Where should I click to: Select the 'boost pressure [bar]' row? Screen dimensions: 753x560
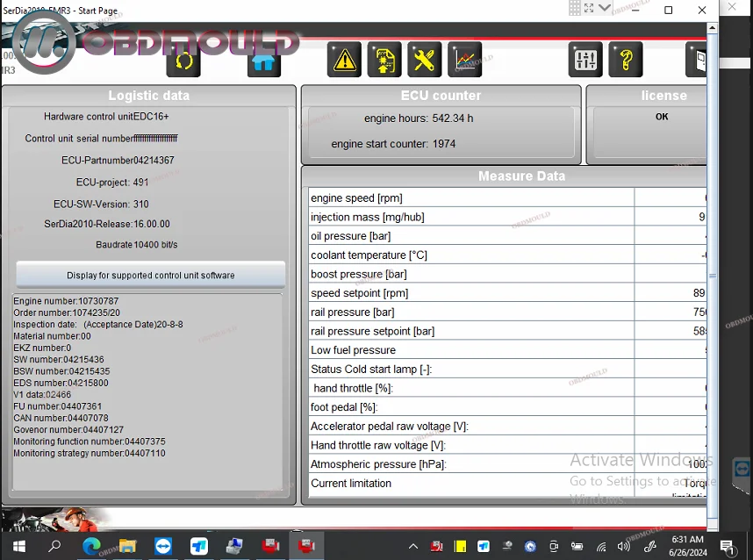click(x=507, y=274)
